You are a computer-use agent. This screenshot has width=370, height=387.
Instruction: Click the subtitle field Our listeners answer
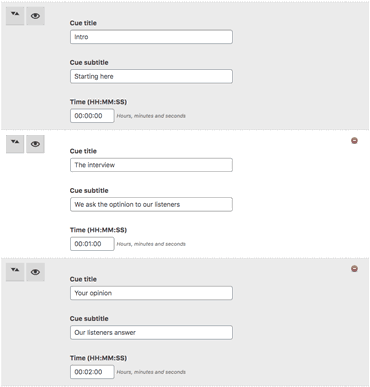click(x=151, y=332)
